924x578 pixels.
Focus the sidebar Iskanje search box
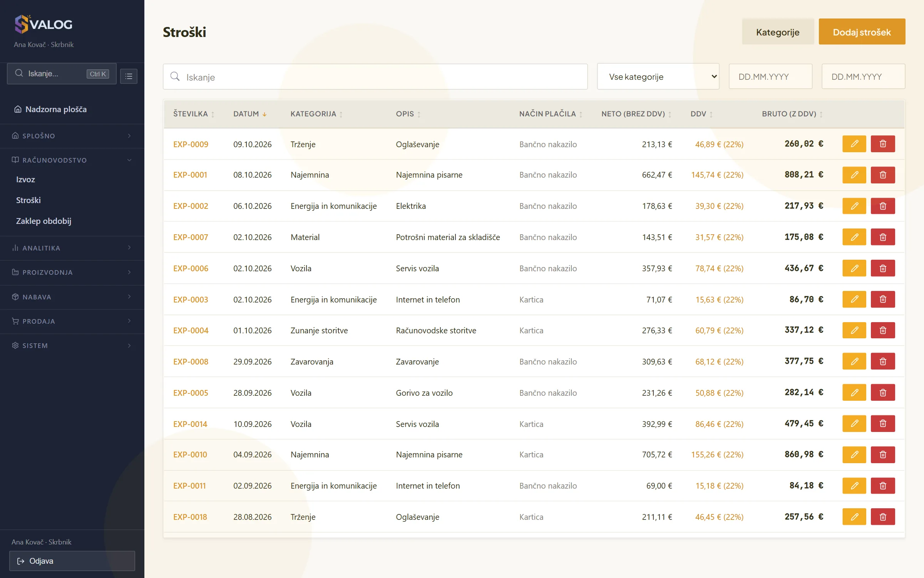pyautogui.click(x=62, y=74)
